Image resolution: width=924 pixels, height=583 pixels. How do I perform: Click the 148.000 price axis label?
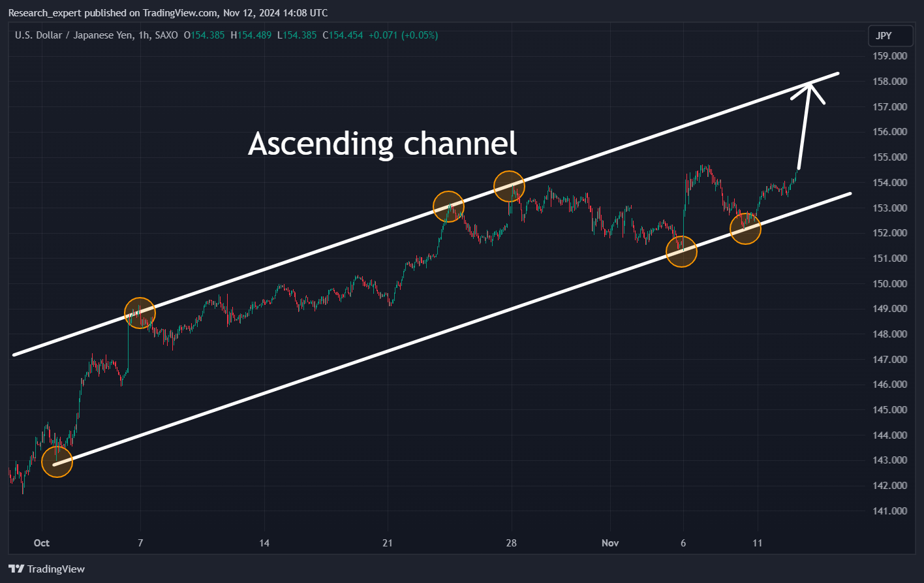[890, 334]
